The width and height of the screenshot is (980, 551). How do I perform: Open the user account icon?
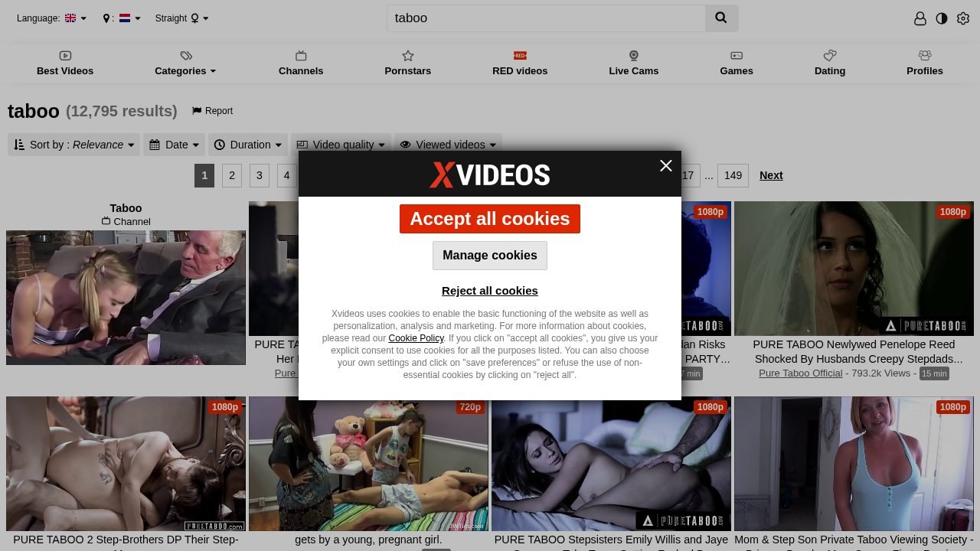[x=920, y=18]
